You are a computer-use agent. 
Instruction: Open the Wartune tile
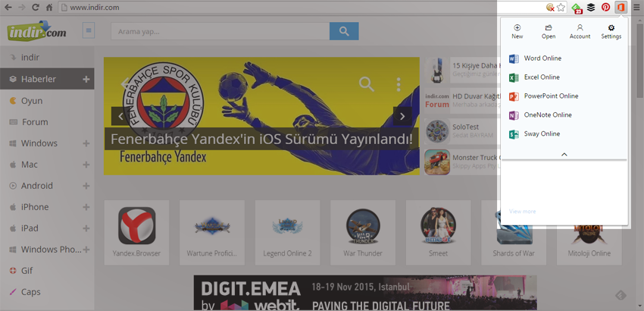(x=212, y=232)
